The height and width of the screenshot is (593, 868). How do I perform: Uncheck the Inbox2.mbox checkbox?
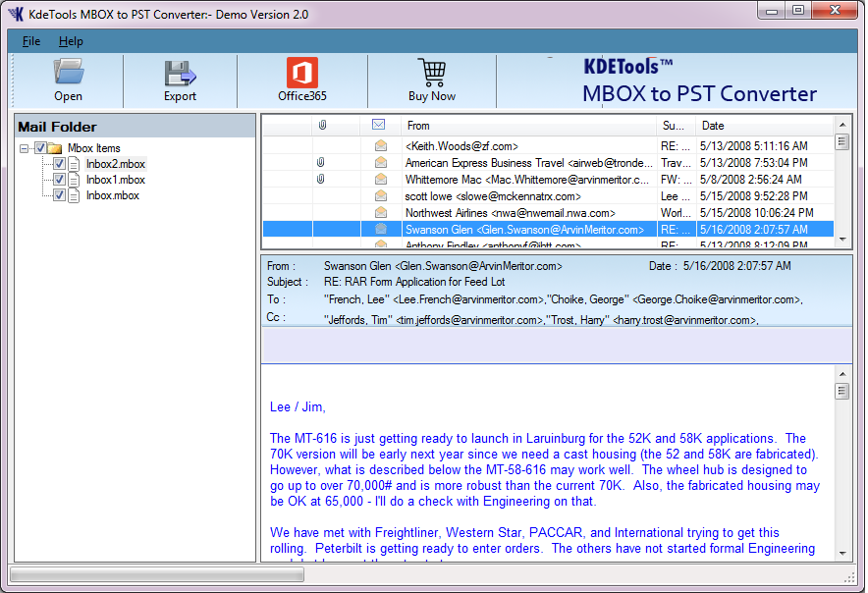pos(59,164)
